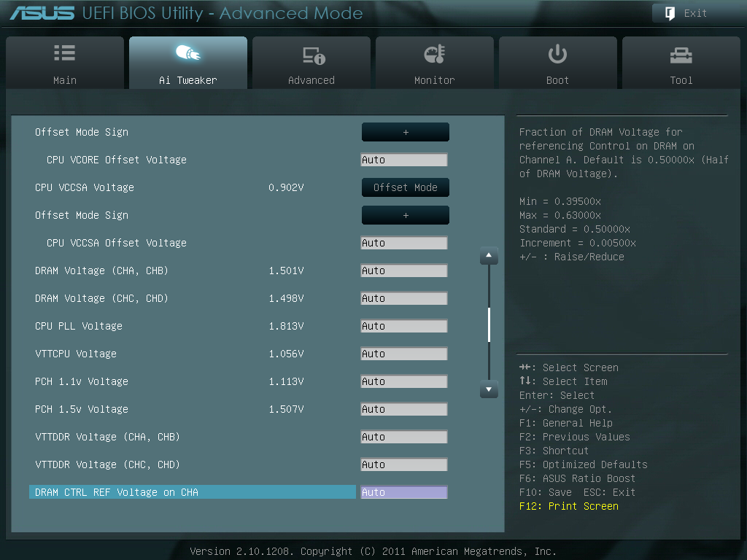Click the F1: General Help hint
The height and width of the screenshot is (560, 747).
click(x=566, y=423)
